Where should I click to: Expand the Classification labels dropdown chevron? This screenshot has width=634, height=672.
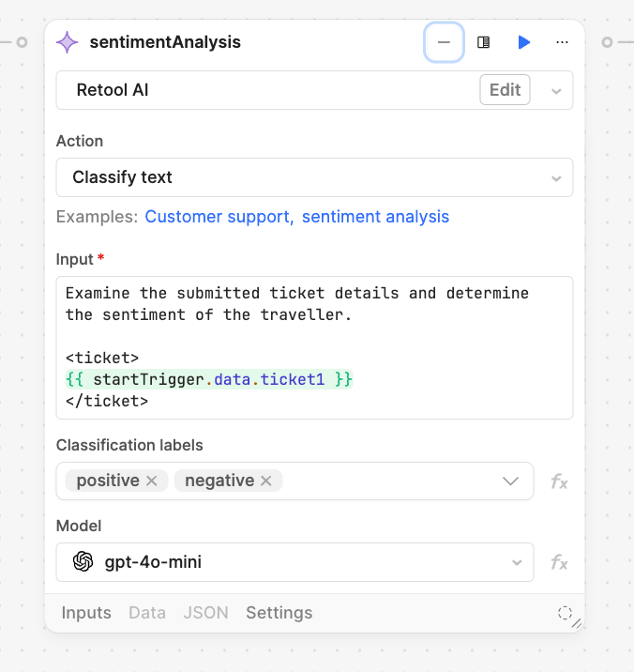coord(511,481)
